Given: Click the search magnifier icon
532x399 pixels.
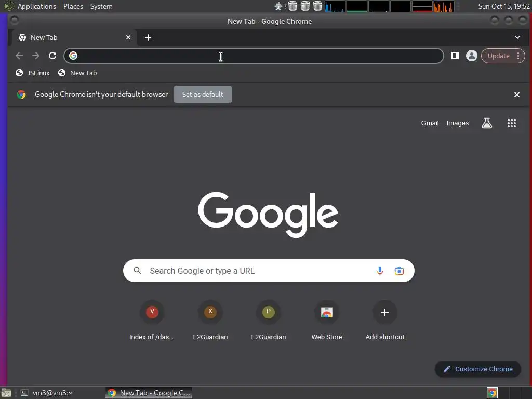Looking at the screenshot, I should pyautogui.click(x=137, y=270).
